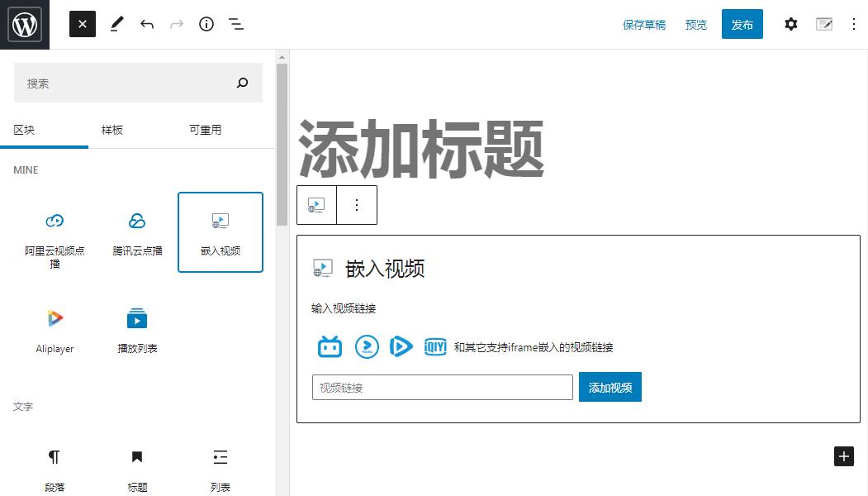Insert the 列表 list block
This screenshot has height=496, width=868.
221,469
